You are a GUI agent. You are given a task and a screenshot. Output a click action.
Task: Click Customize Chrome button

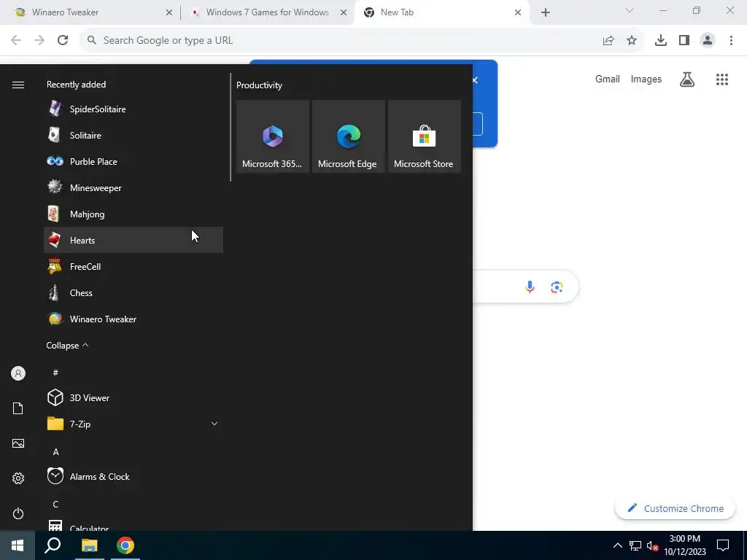[675, 508]
